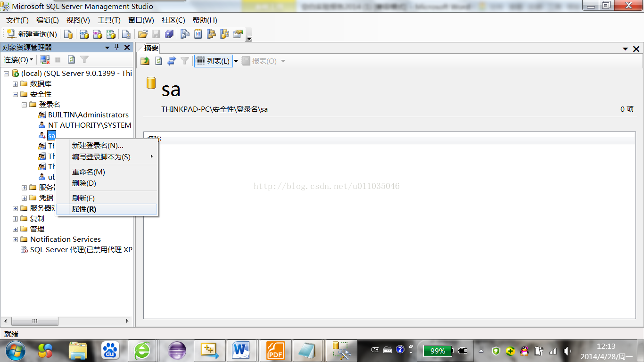Click the 列表(L) view button
This screenshot has height=362, width=644.
pos(213,61)
